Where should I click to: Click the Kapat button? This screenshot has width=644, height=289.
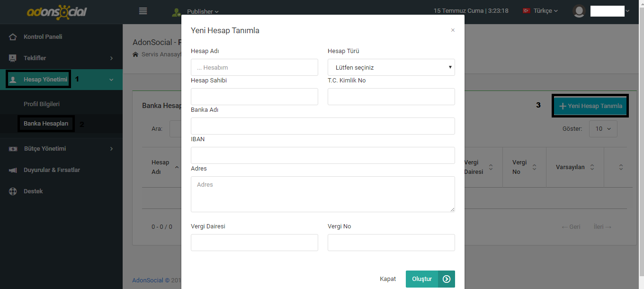pyautogui.click(x=388, y=279)
